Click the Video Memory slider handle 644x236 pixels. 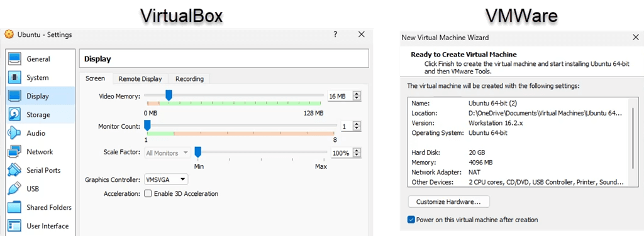(x=169, y=95)
